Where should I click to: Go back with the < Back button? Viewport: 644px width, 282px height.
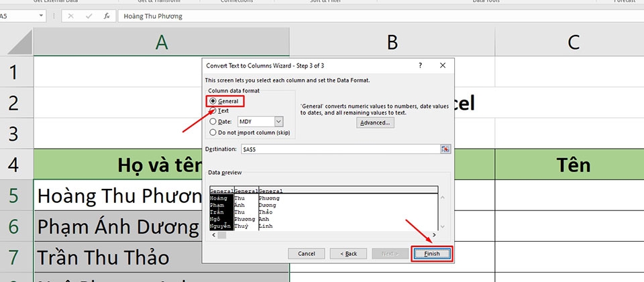coord(348,254)
